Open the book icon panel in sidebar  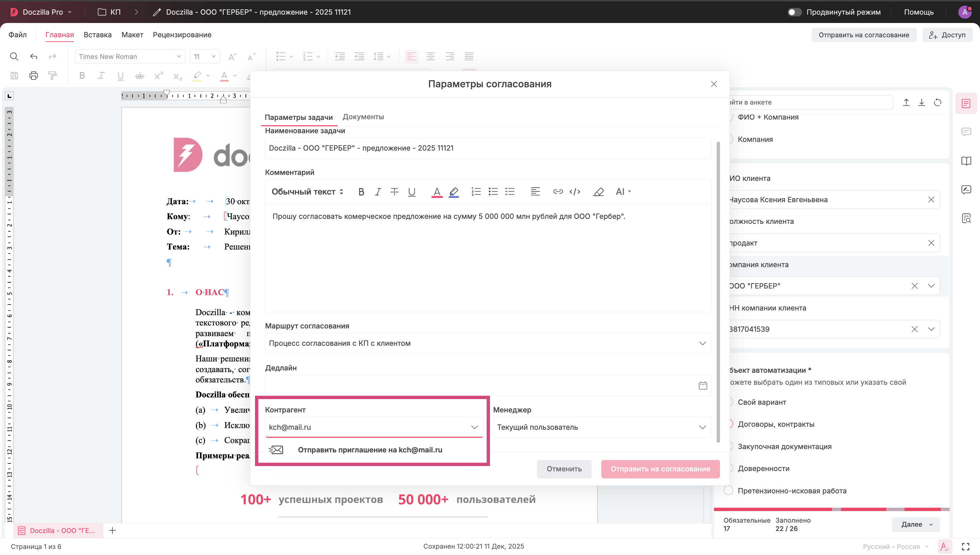coord(966,161)
